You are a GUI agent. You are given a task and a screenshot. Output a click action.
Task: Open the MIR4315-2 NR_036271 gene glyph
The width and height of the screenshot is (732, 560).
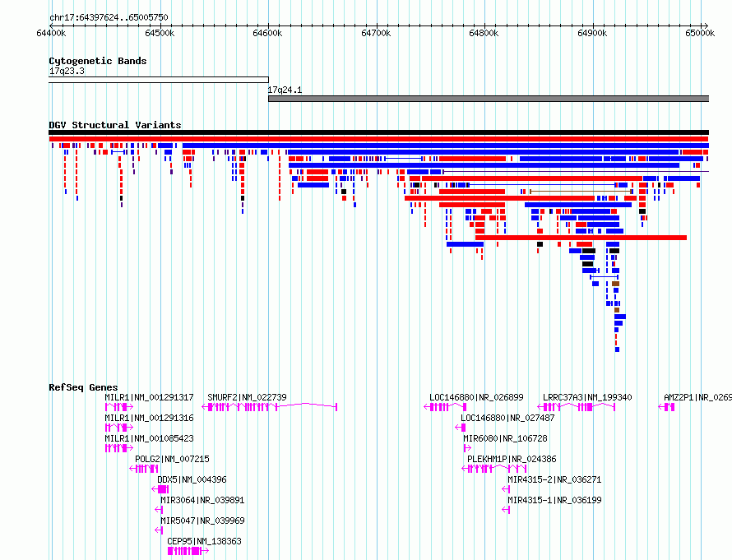(x=506, y=489)
